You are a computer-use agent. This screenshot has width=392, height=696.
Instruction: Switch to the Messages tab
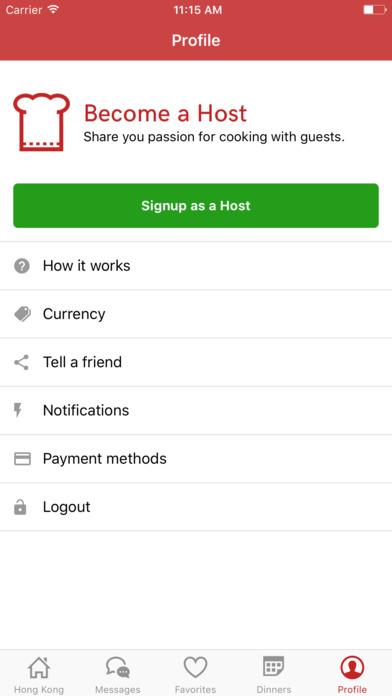[118, 675]
